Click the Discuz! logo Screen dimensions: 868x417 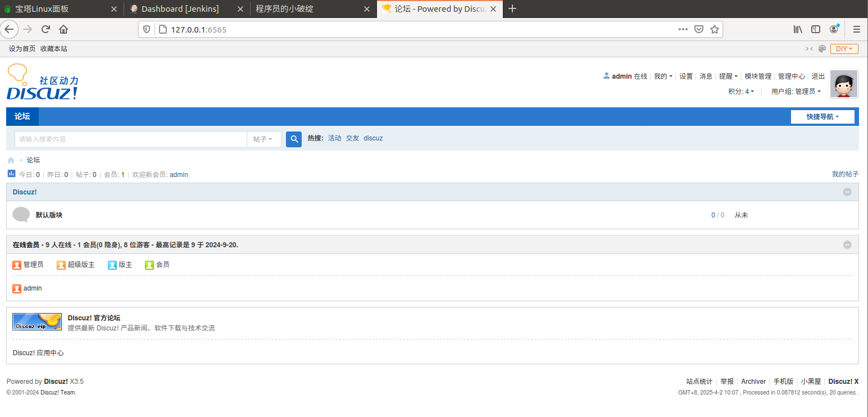(43, 83)
